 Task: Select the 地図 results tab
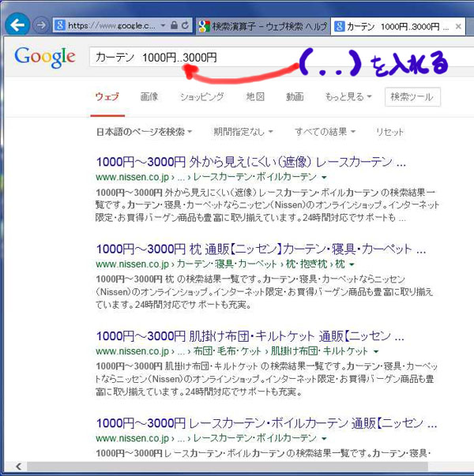(x=255, y=97)
